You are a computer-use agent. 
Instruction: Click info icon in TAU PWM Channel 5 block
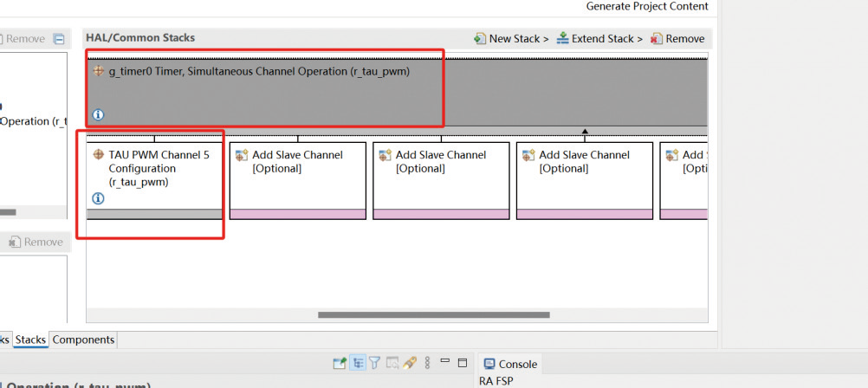coord(98,198)
